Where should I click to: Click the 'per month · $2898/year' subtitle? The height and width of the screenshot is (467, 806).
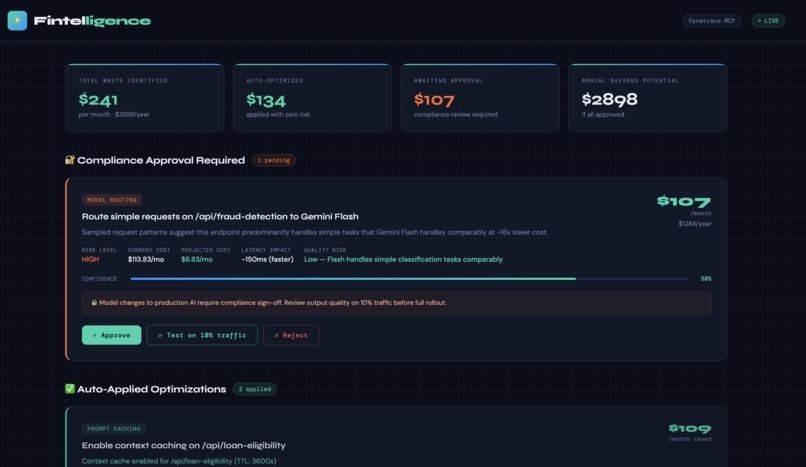coord(114,115)
